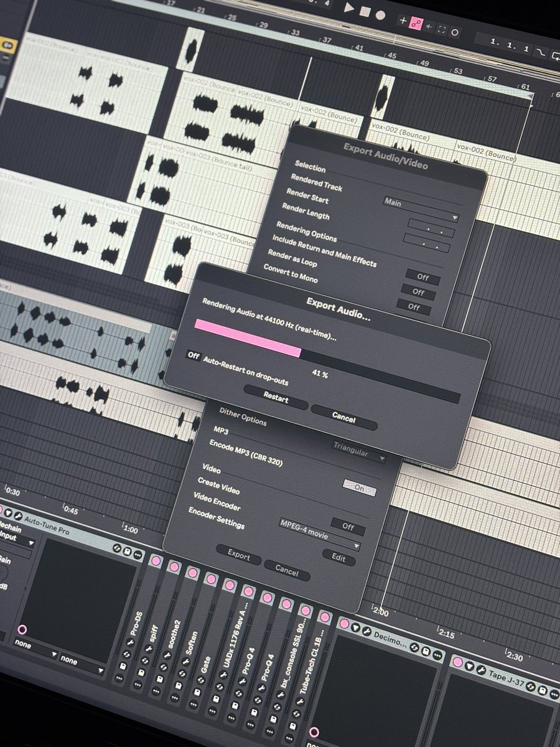Click Cancel at bottom of Export Audio/Video dialog

(287, 570)
